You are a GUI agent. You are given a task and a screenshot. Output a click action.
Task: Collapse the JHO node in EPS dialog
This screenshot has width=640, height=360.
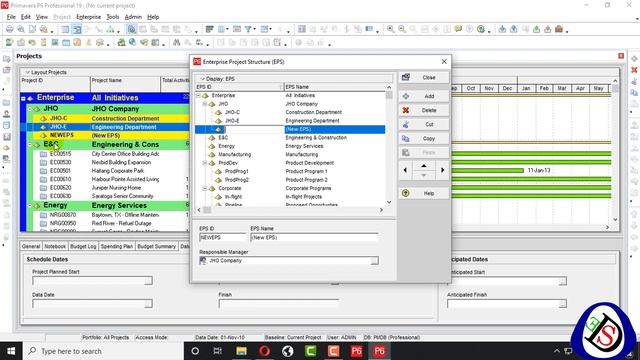click(x=205, y=104)
